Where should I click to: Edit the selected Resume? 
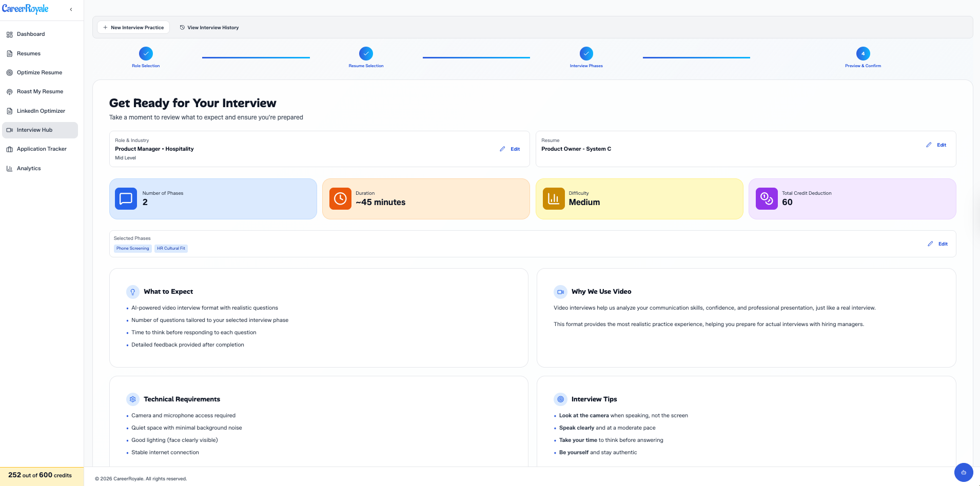tap(936, 145)
